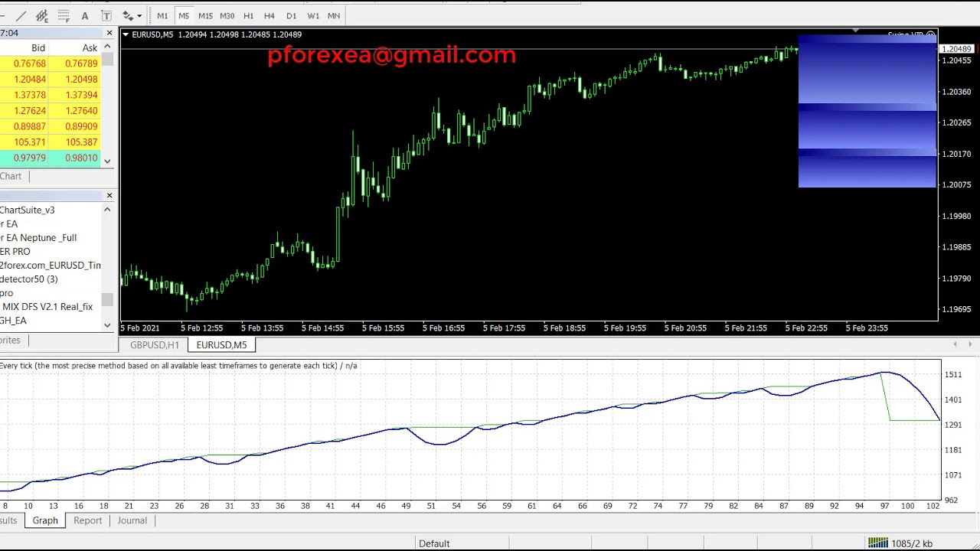
Task: Select Market Watch row with bid 1.37378
Action: [x=51, y=95]
